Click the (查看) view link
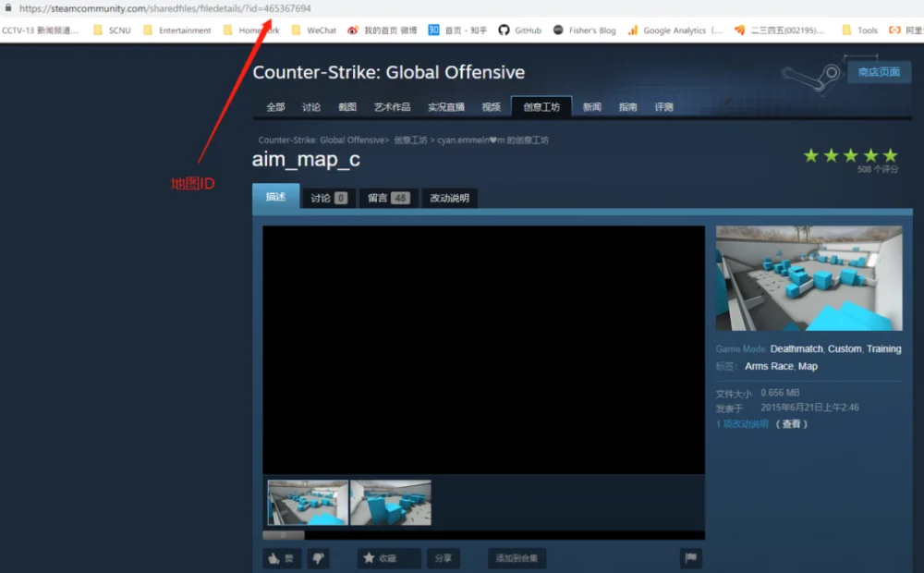Image resolution: width=924 pixels, height=573 pixels. click(792, 424)
